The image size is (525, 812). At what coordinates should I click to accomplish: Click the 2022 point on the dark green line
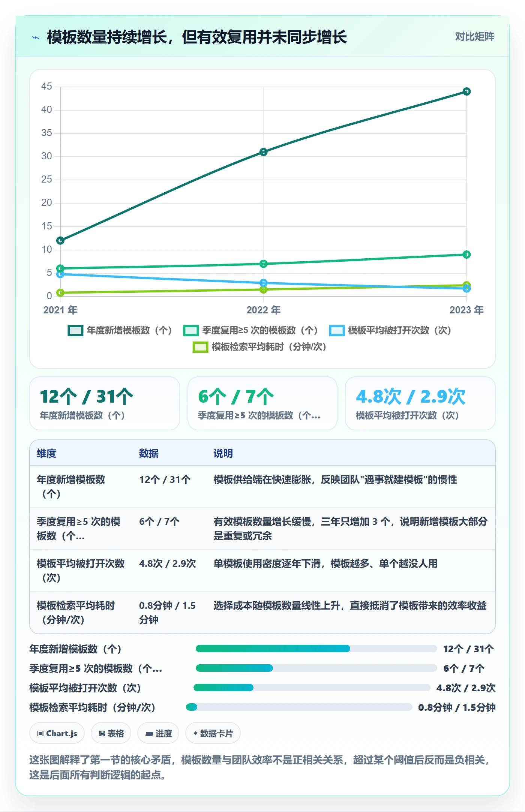[264, 152]
